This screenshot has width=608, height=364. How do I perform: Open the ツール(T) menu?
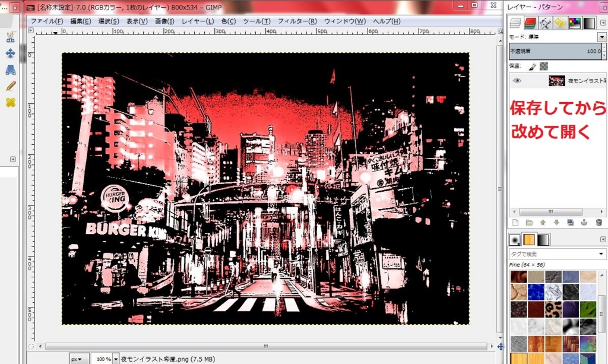point(256,21)
